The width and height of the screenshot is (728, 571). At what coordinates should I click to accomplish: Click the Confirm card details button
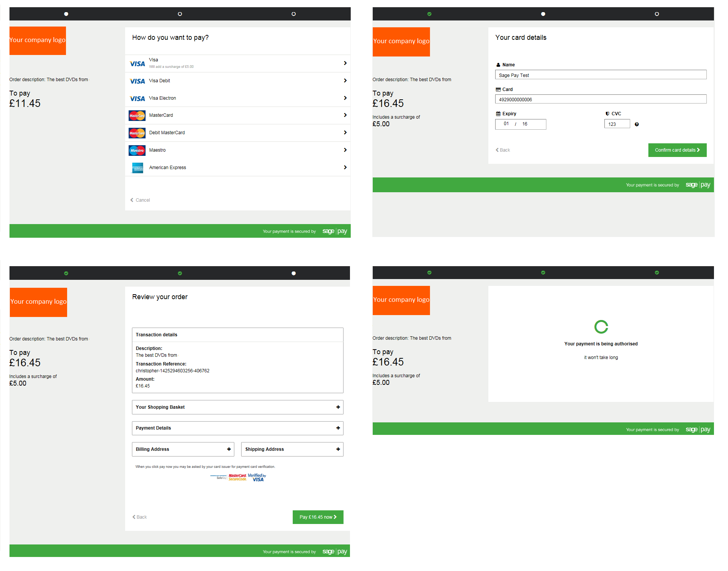[x=677, y=150]
